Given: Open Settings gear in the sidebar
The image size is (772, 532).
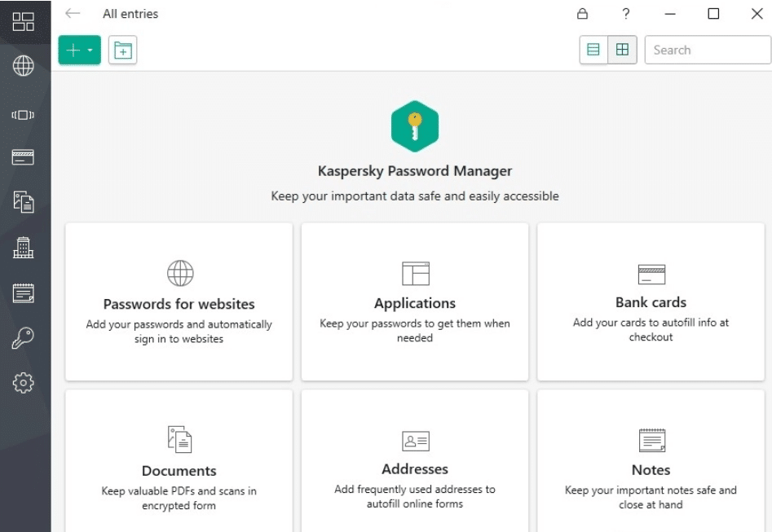Looking at the screenshot, I should coord(23,383).
